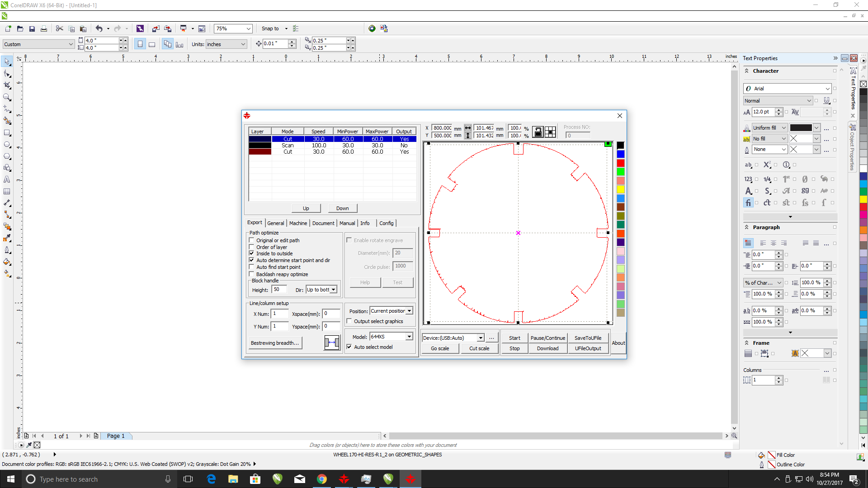Click Landscape orientation icon
Viewport: 868px width, 488px height.
[x=152, y=44]
